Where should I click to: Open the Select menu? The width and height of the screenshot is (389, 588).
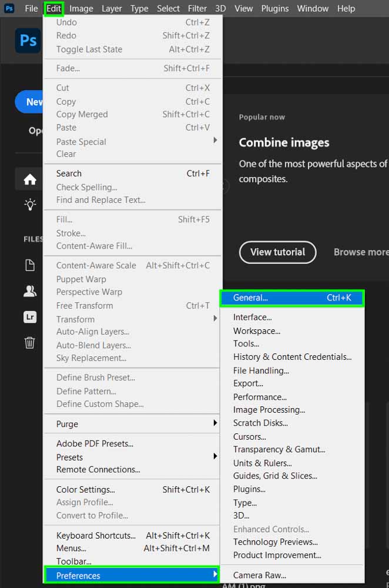(168, 8)
